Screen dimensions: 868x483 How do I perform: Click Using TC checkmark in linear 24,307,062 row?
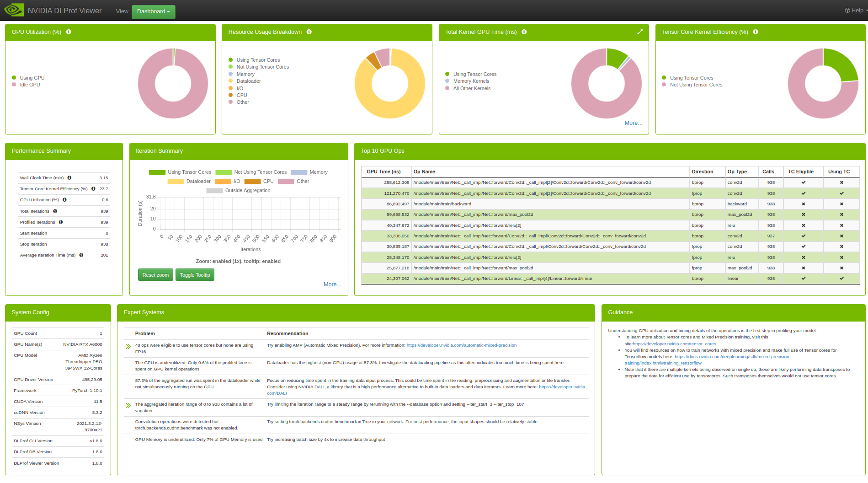841,279
